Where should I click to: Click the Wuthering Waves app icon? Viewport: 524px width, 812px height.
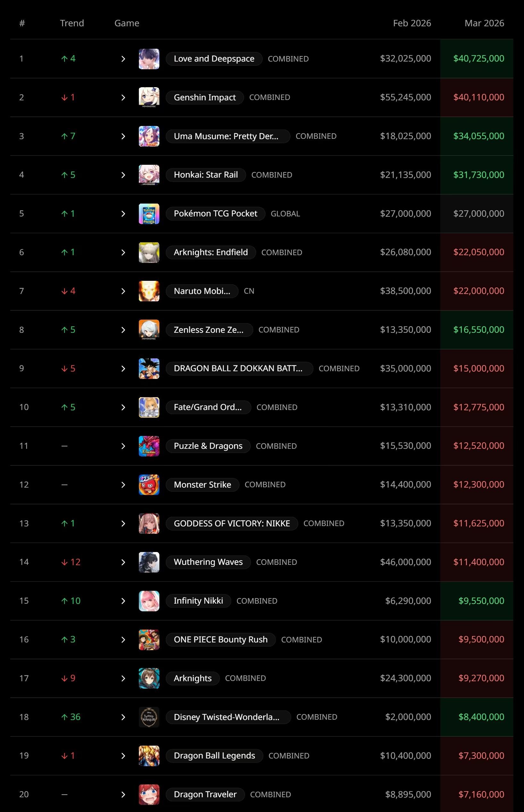(x=149, y=562)
